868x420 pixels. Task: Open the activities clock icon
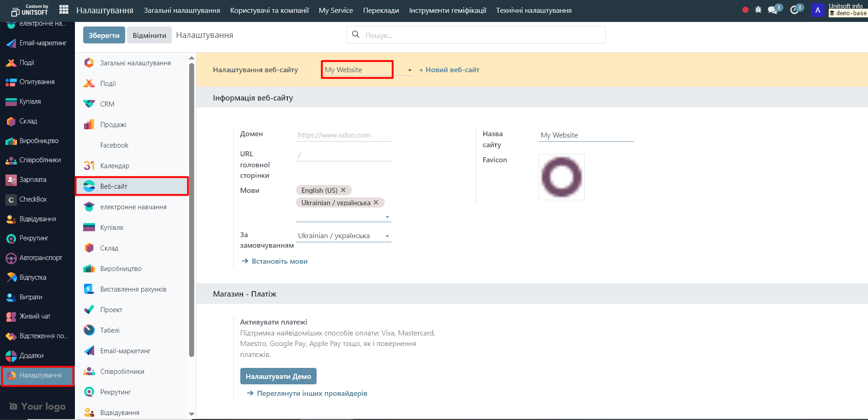pos(794,10)
